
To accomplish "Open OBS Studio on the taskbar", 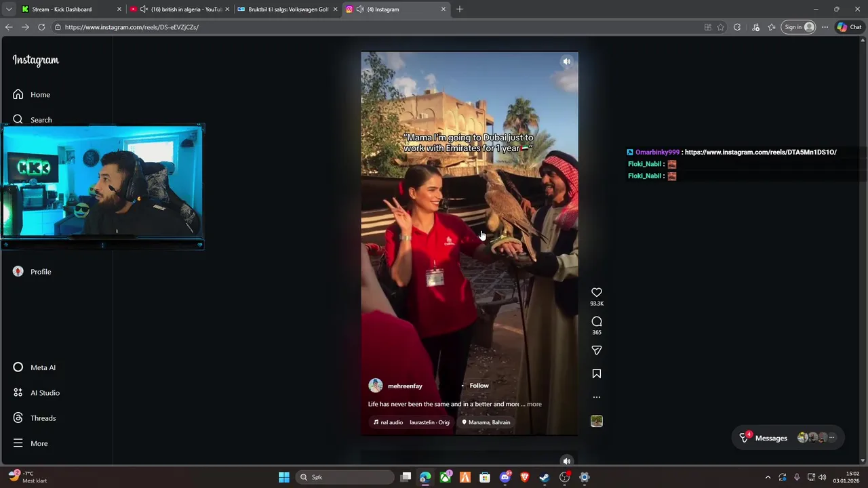I will point(564,477).
